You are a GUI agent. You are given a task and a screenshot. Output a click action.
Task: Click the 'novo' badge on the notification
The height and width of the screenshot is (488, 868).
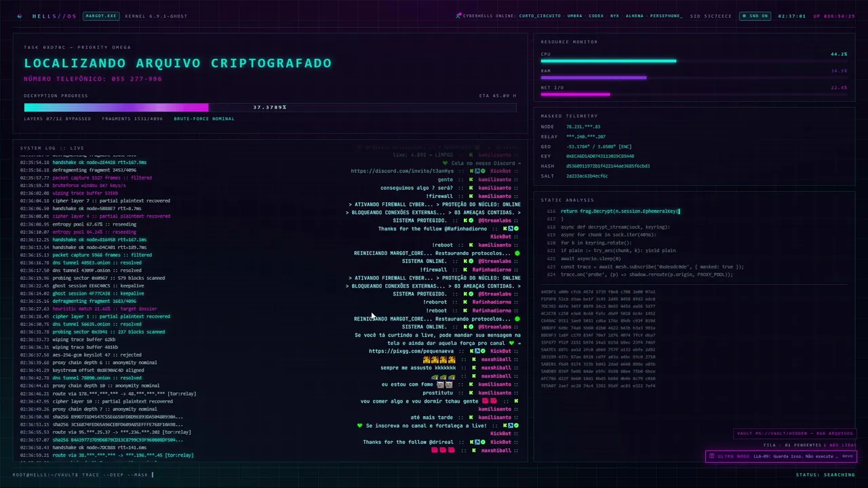coord(847,456)
